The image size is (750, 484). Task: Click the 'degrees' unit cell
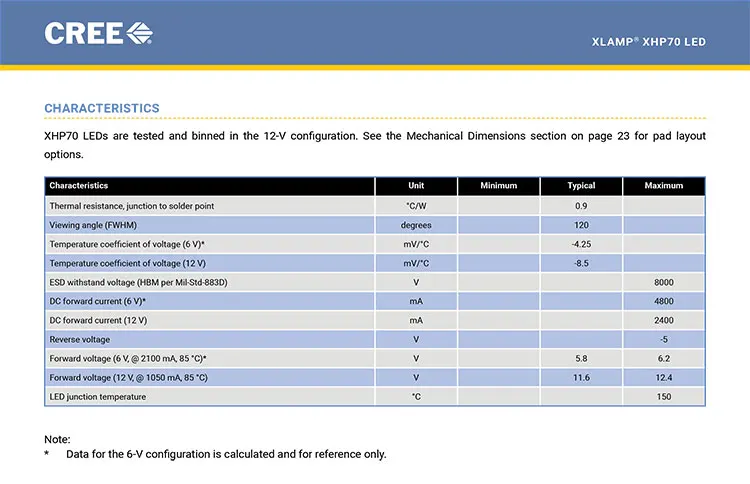[x=416, y=225]
